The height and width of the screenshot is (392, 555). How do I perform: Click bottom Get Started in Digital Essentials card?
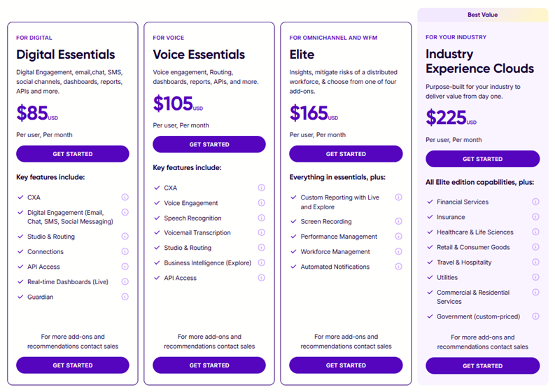tap(73, 365)
